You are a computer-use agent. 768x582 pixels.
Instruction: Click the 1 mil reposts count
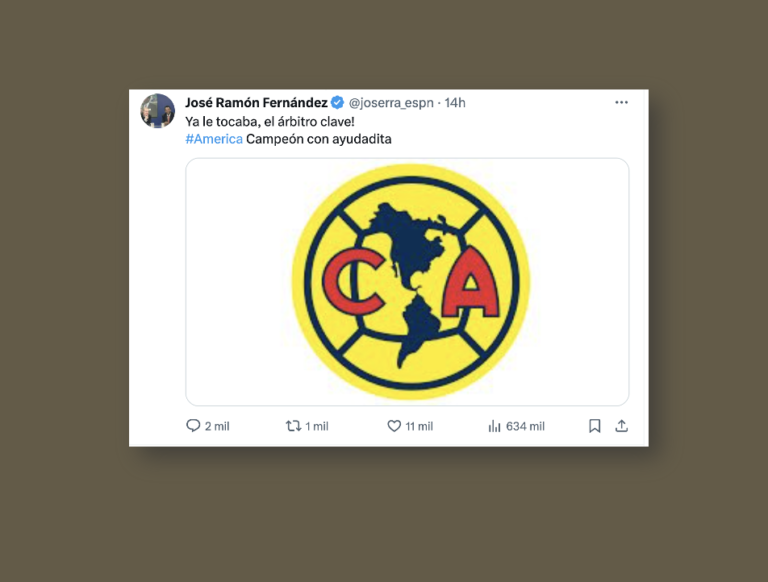click(317, 426)
